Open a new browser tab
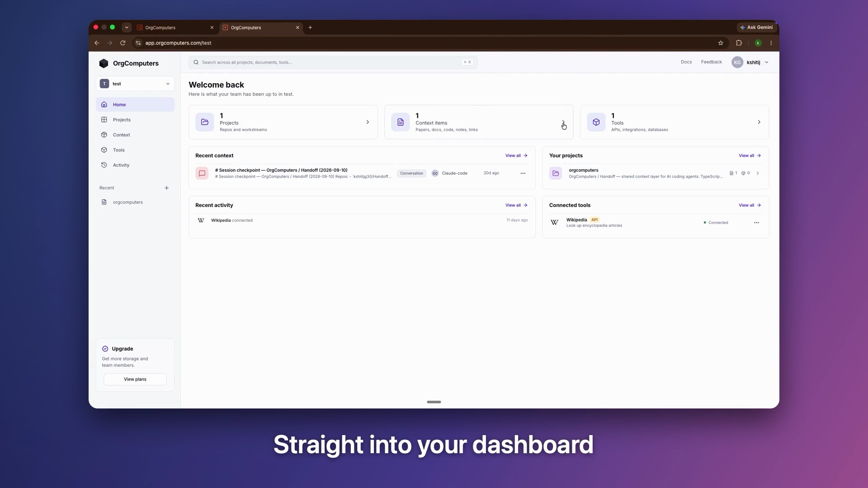This screenshot has height=488, width=868. pyautogui.click(x=310, y=28)
